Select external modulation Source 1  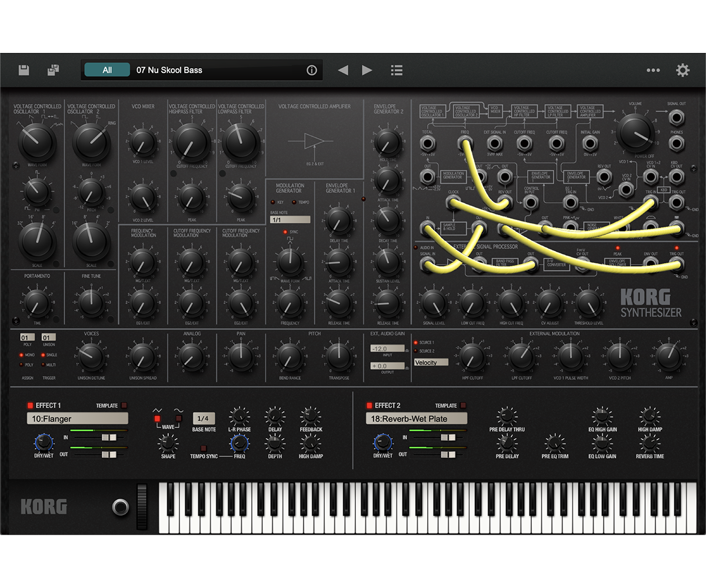click(x=415, y=342)
